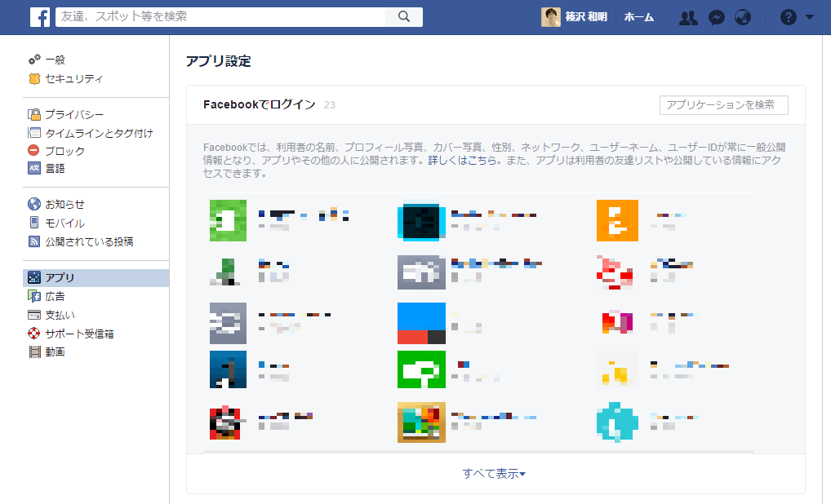Open the dark cyan-bordered app icon

click(421, 222)
